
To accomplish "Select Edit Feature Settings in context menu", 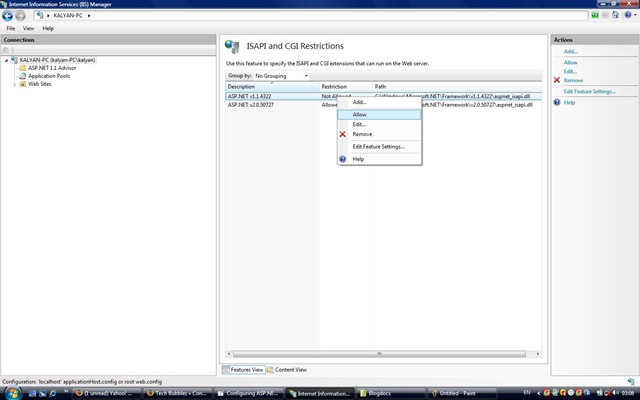I will (x=378, y=146).
